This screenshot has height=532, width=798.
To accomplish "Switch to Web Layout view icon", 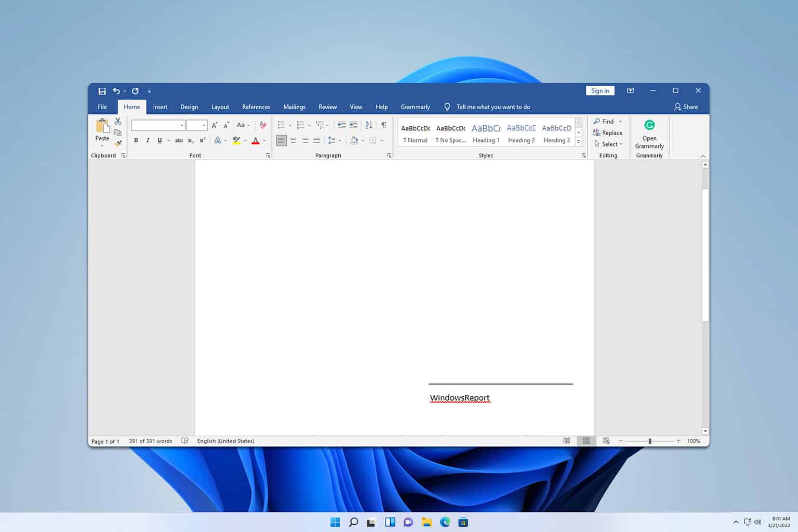I will [x=606, y=441].
